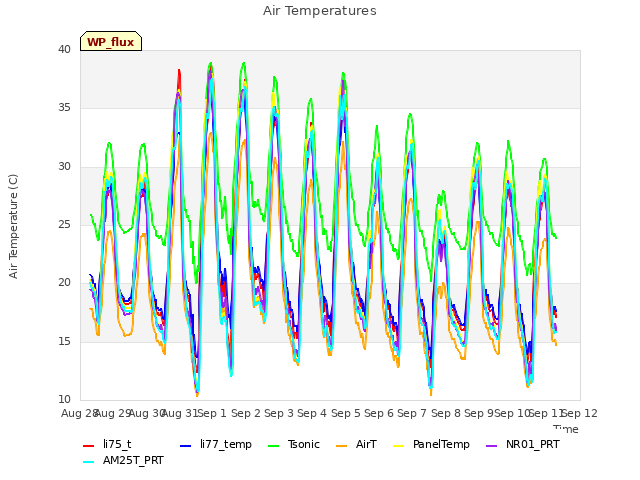This screenshot has height=480, width=640.
Task: Click the WP_flux annotation label
Action: [x=111, y=42]
